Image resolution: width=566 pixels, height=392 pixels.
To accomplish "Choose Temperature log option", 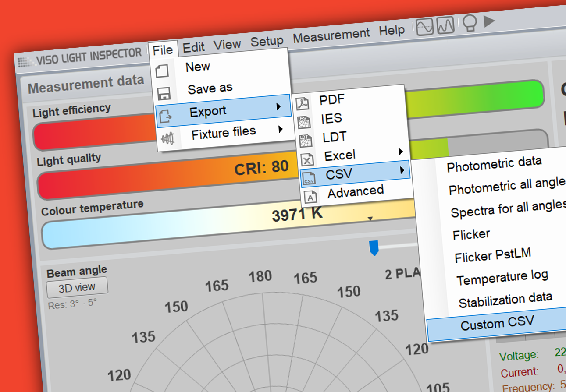I will 502,278.
